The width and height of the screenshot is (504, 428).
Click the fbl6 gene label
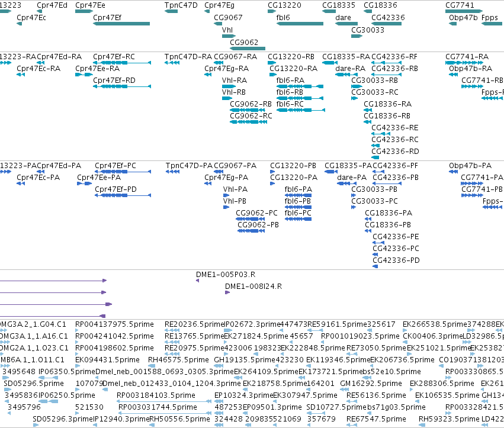tap(283, 18)
